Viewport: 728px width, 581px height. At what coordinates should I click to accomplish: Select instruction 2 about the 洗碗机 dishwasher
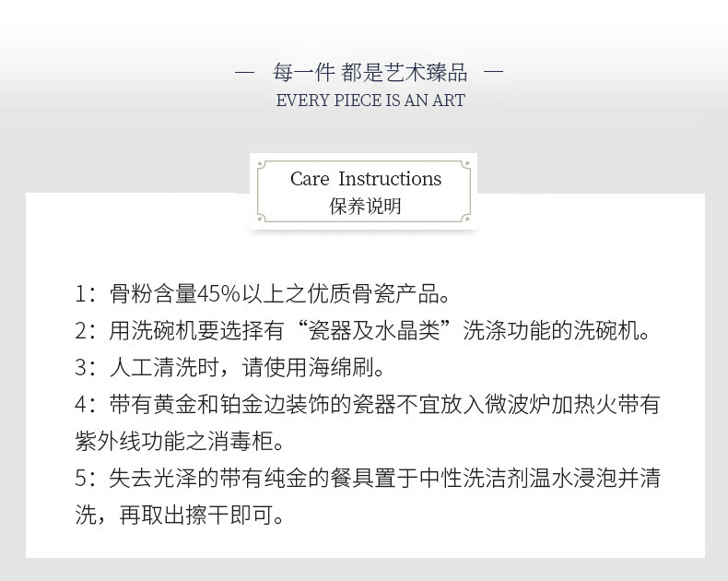click(363, 331)
